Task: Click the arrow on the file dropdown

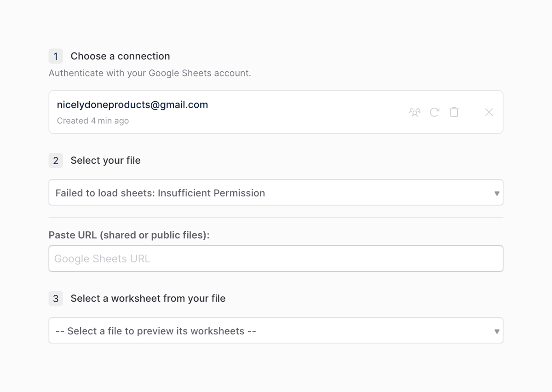Action: (496, 193)
